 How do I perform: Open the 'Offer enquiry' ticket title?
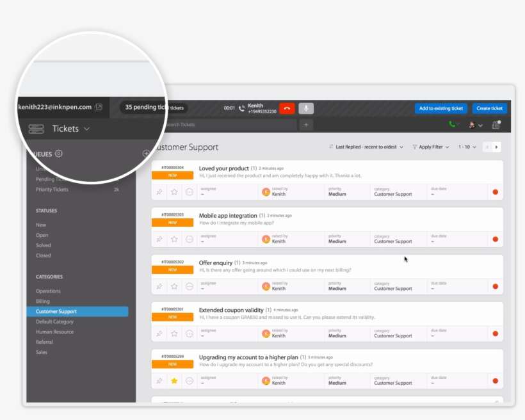(x=216, y=262)
